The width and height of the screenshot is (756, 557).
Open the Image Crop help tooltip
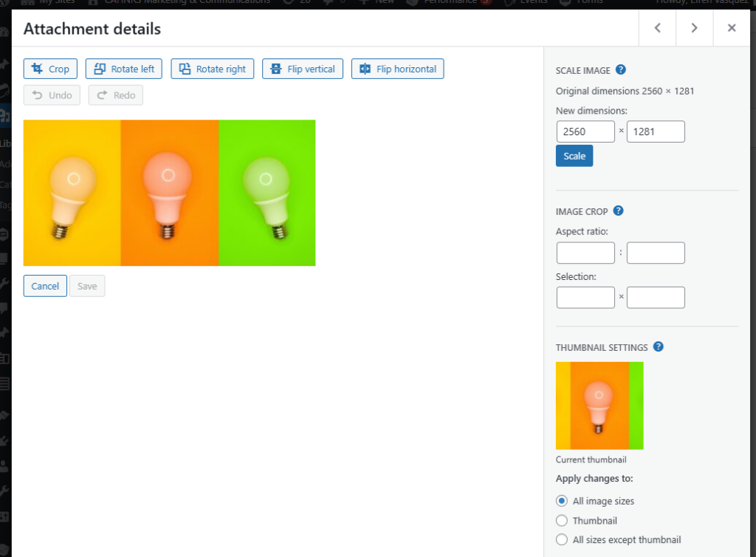(x=619, y=211)
